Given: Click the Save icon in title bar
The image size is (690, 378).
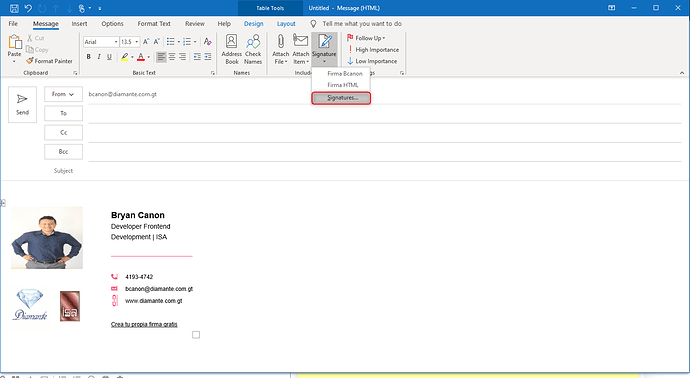Looking at the screenshot, I should point(14,8).
